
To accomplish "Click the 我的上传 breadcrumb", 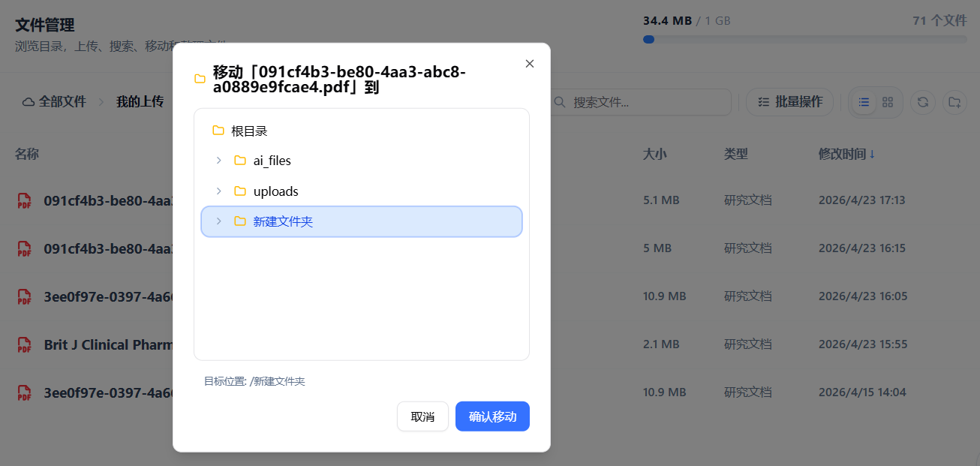I will 140,102.
